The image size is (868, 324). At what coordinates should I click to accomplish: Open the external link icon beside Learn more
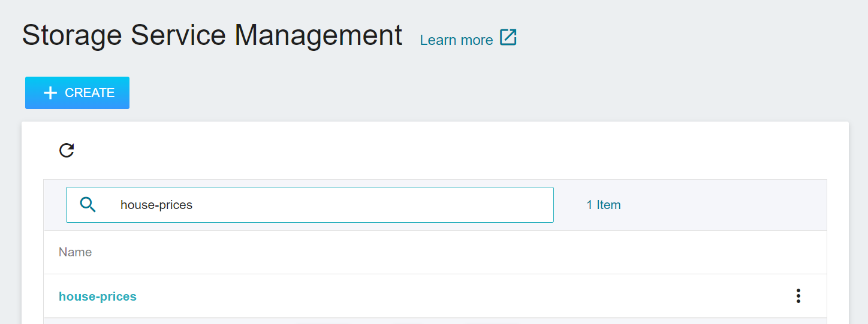point(508,38)
